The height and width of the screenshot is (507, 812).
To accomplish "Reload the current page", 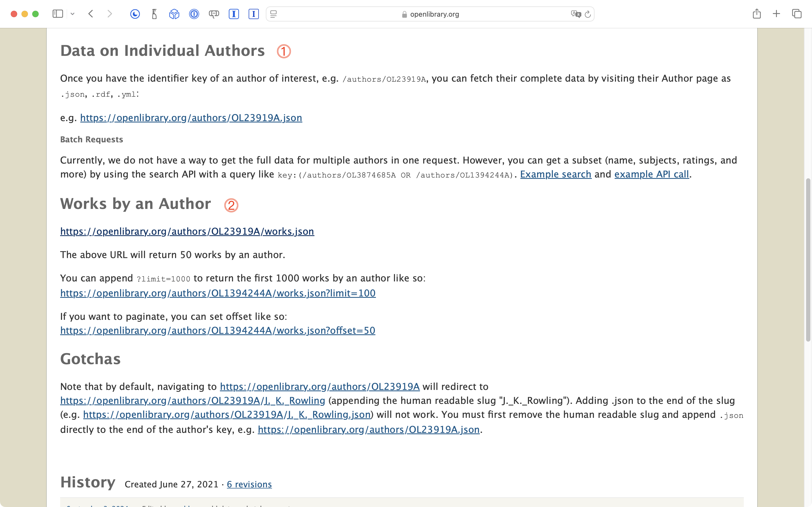I will 588,14.
